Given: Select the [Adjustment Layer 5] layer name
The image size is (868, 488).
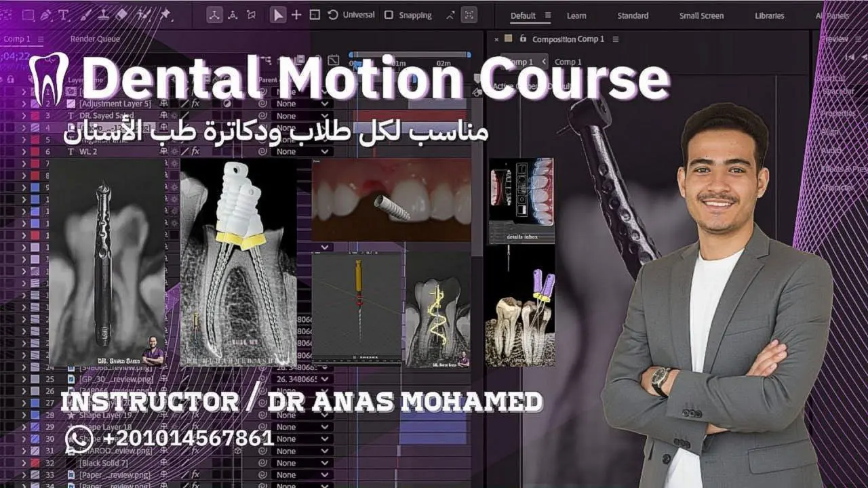Looking at the screenshot, I should pos(115,104).
